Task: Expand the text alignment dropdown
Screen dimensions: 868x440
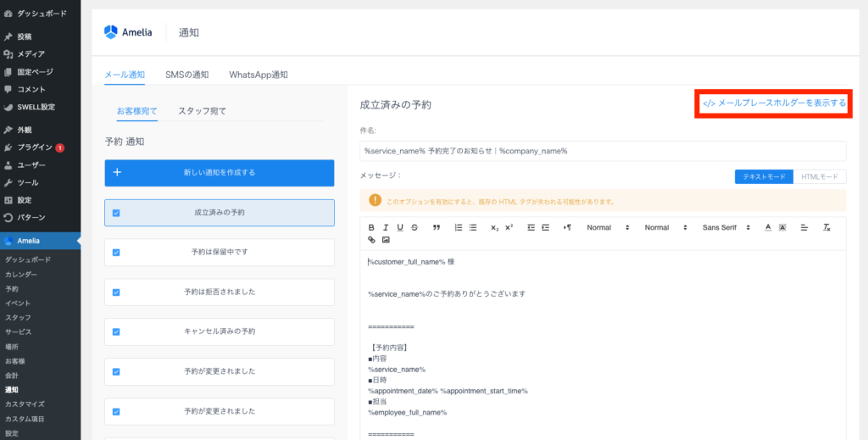Action: [x=804, y=227]
